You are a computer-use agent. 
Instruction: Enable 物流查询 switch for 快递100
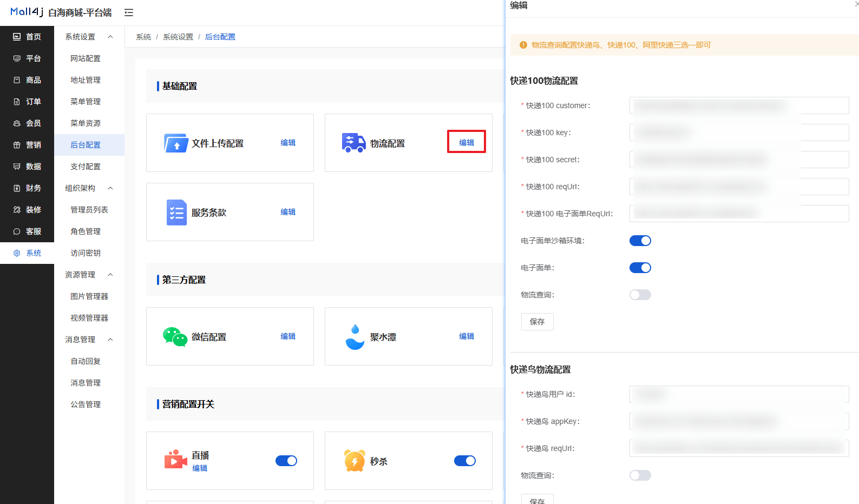pyautogui.click(x=640, y=295)
